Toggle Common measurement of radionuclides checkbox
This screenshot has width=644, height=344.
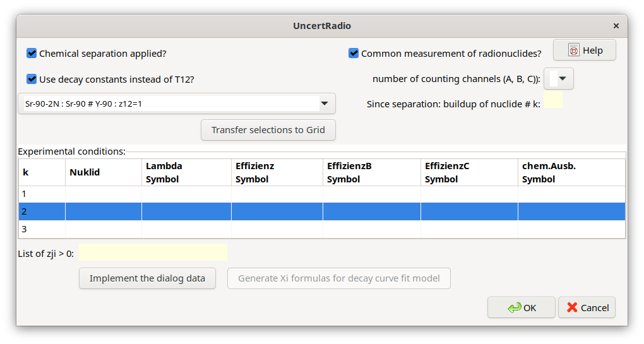[x=354, y=54]
